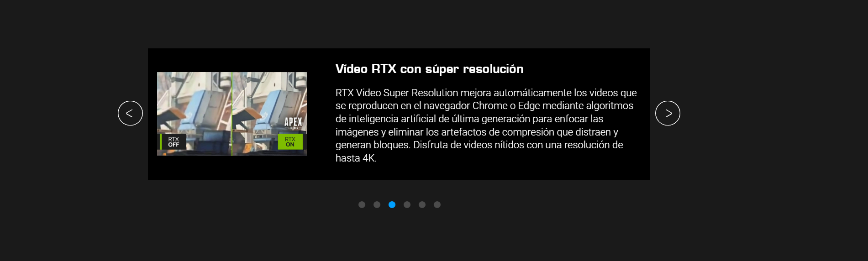Select the second carousel pagination dot
Image resolution: width=868 pixels, height=261 pixels.
pyautogui.click(x=377, y=204)
